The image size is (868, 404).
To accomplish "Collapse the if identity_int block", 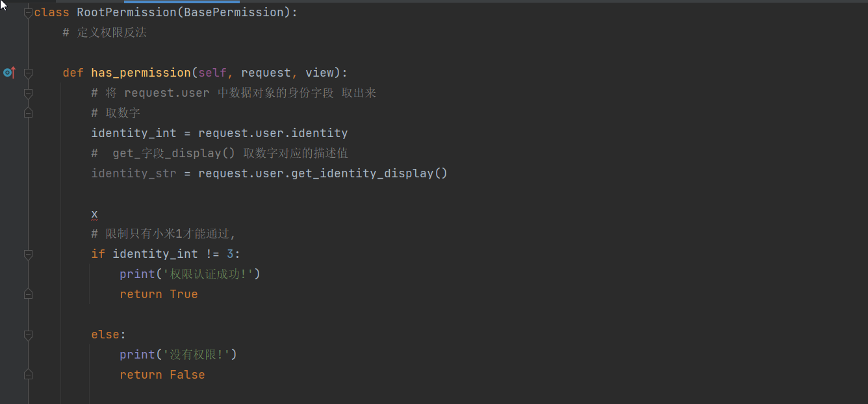I will coord(28,255).
